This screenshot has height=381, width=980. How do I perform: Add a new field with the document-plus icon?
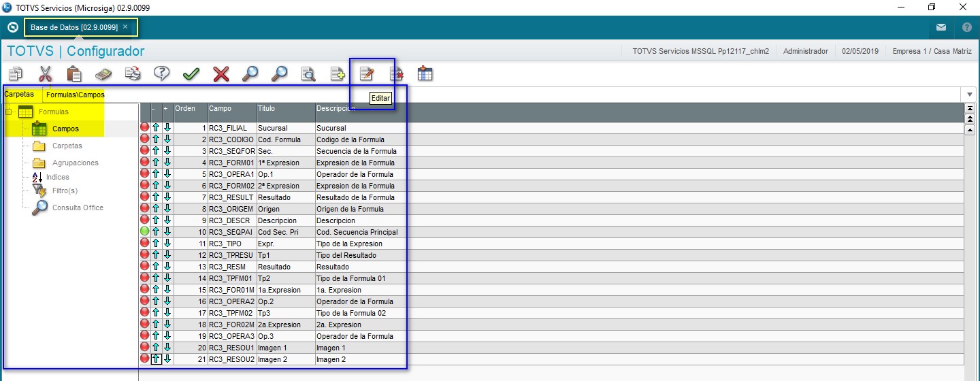pyautogui.click(x=338, y=73)
